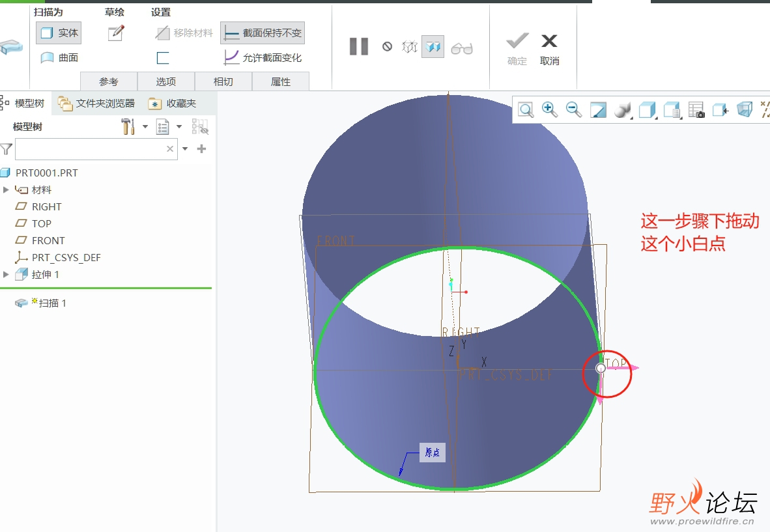Switch to attached preview mode

coord(433,47)
